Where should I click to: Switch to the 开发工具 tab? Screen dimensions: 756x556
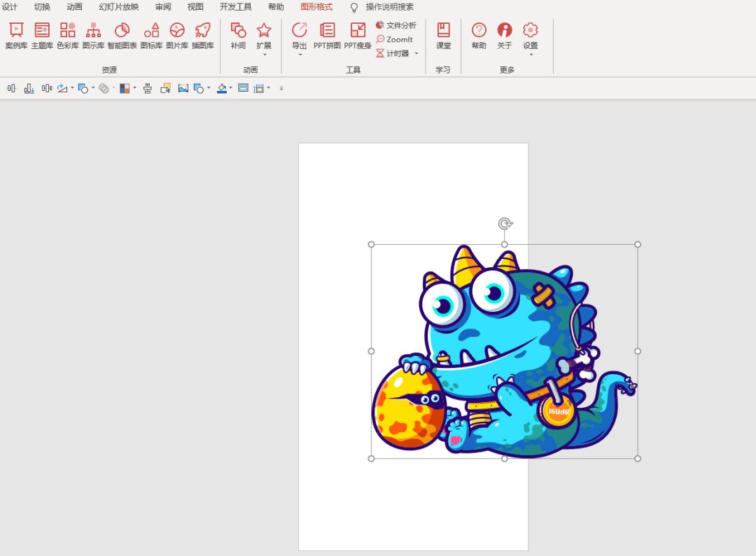tap(235, 7)
